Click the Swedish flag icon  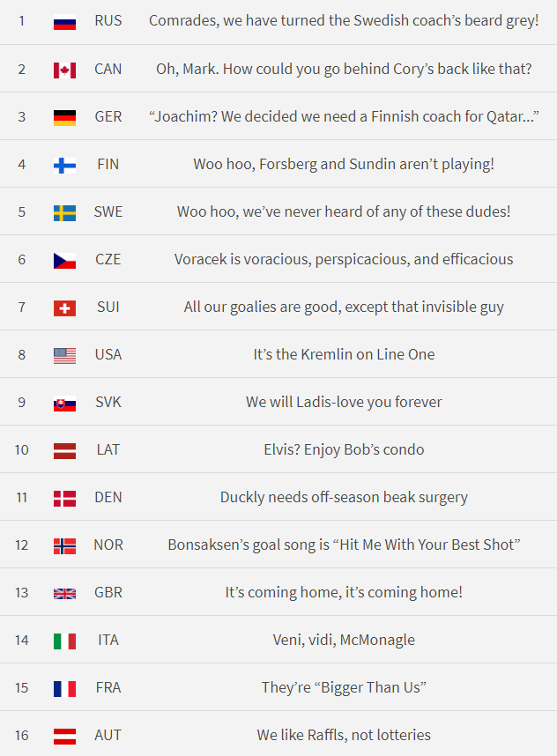(x=64, y=211)
